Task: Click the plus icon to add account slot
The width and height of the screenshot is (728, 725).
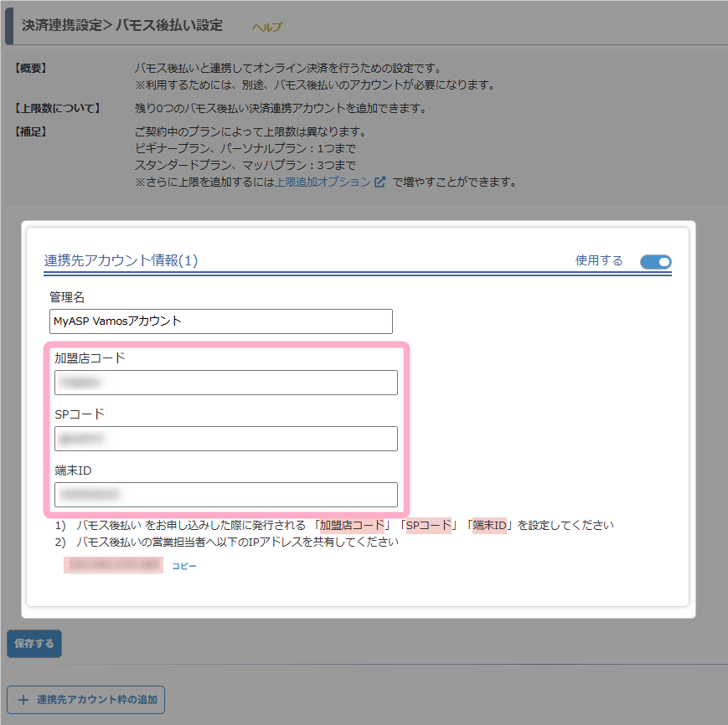Action: click(23, 699)
